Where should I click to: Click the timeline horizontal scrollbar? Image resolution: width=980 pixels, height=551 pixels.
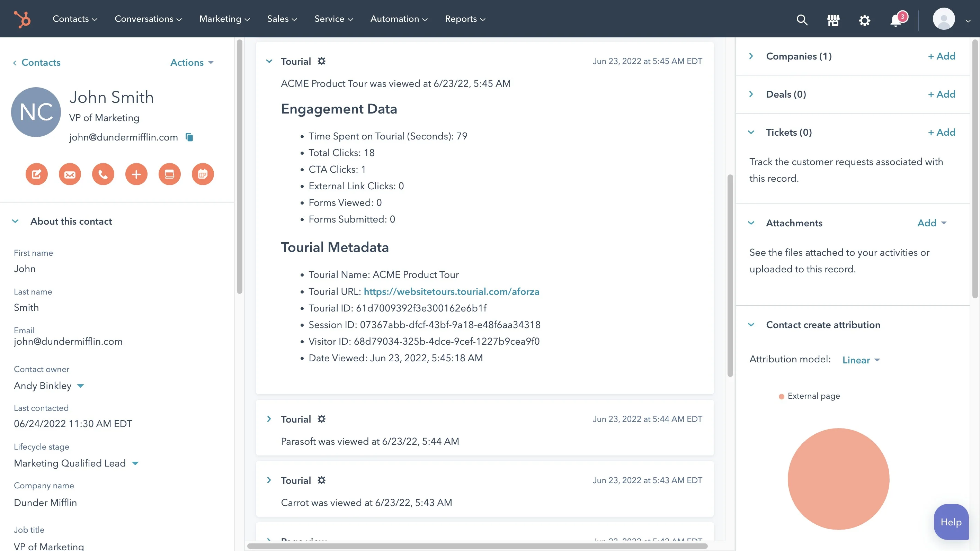pos(477,546)
